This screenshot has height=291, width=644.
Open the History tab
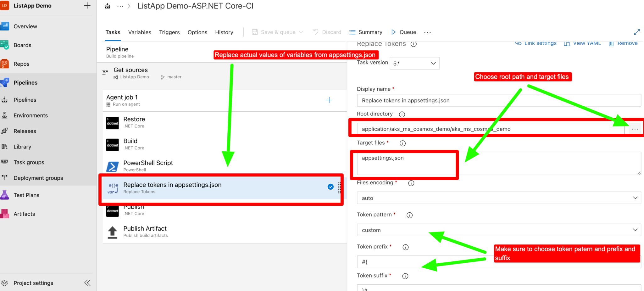[x=224, y=32]
